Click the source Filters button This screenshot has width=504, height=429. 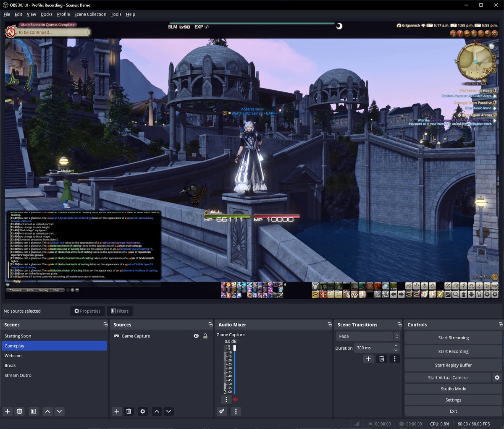coord(120,311)
